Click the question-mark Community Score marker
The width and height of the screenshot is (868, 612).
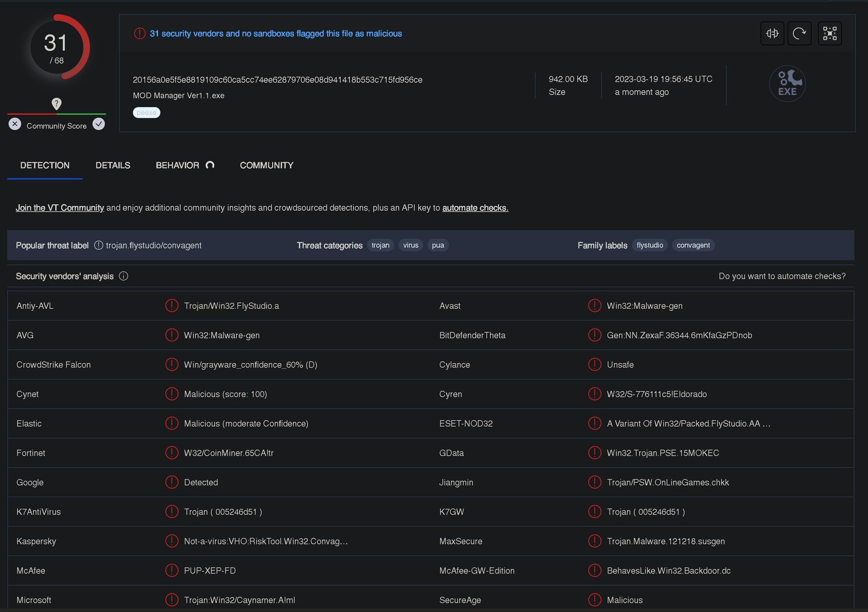point(56,104)
